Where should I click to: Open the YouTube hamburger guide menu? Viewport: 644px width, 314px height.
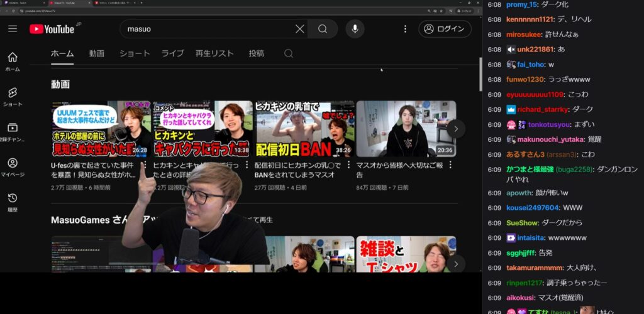click(x=13, y=29)
